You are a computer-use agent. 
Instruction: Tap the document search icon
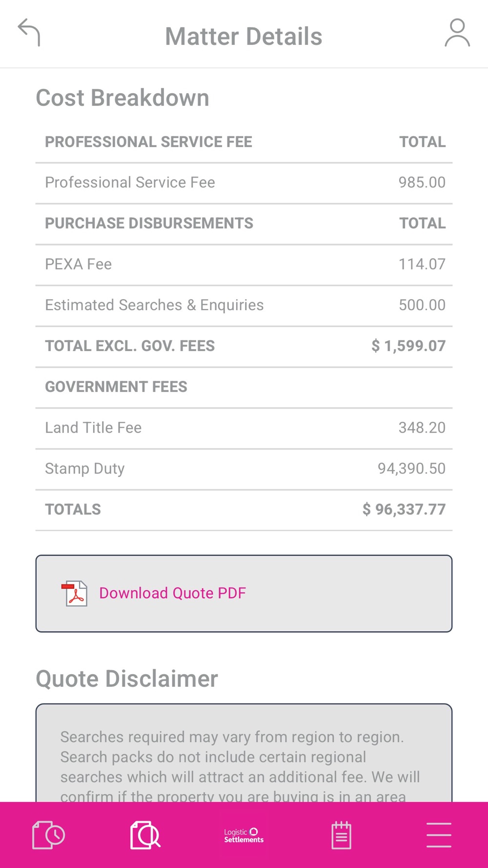coord(145,835)
